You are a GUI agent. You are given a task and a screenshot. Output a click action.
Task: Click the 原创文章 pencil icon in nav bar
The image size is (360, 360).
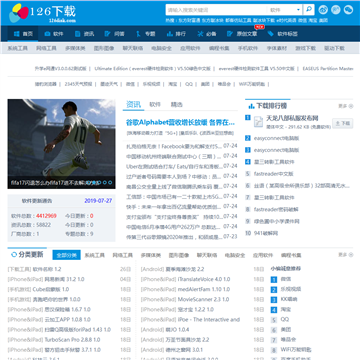click(x=230, y=34)
